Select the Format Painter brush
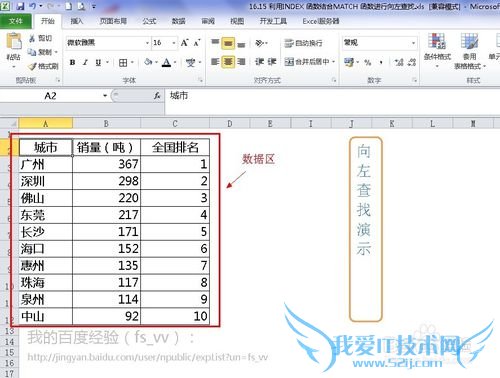 (32, 66)
